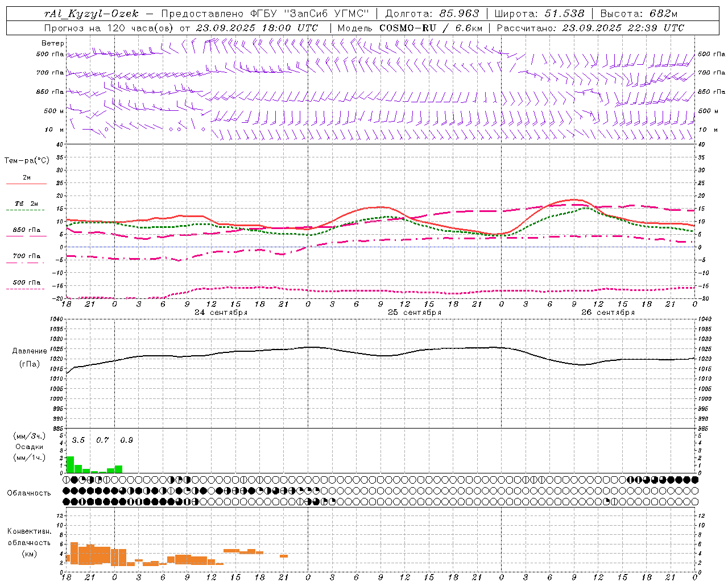
Task: Click the date label "26 сентября"
Action: (608, 313)
